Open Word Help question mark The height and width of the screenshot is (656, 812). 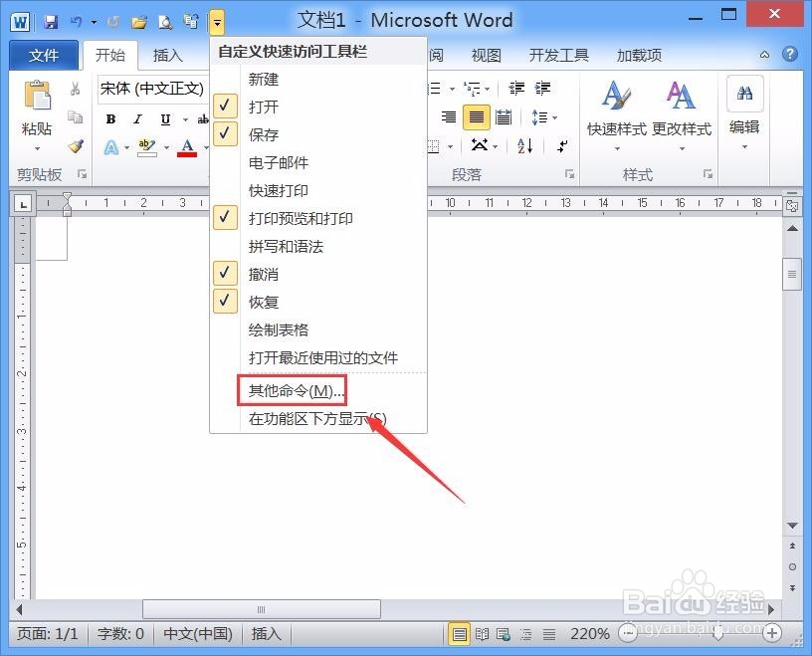[x=790, y=54]
